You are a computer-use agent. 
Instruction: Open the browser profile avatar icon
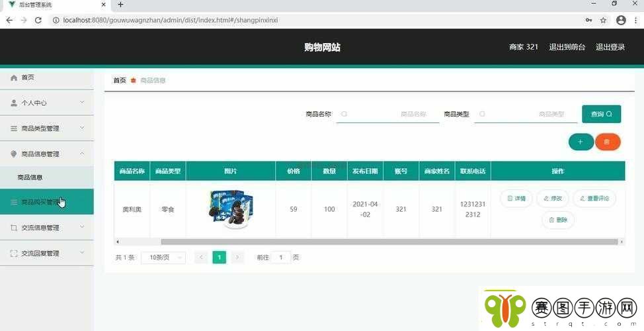(x=621, y=20)
